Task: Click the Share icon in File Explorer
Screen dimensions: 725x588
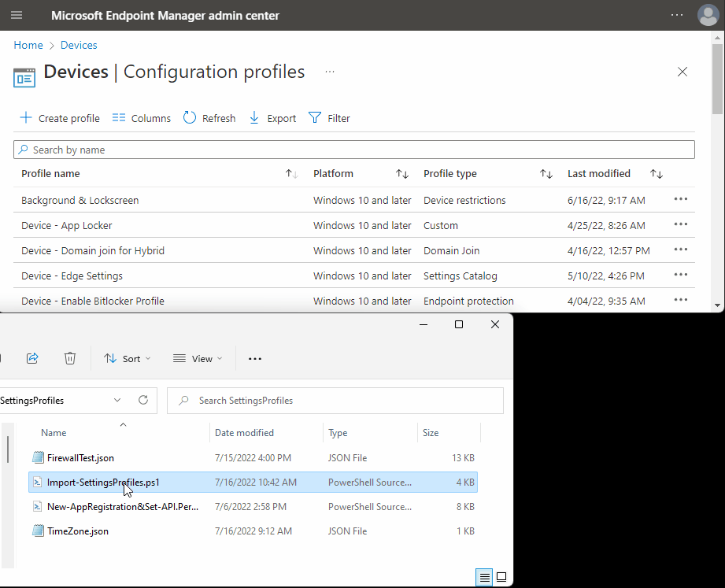Action: tap(32, 358)
